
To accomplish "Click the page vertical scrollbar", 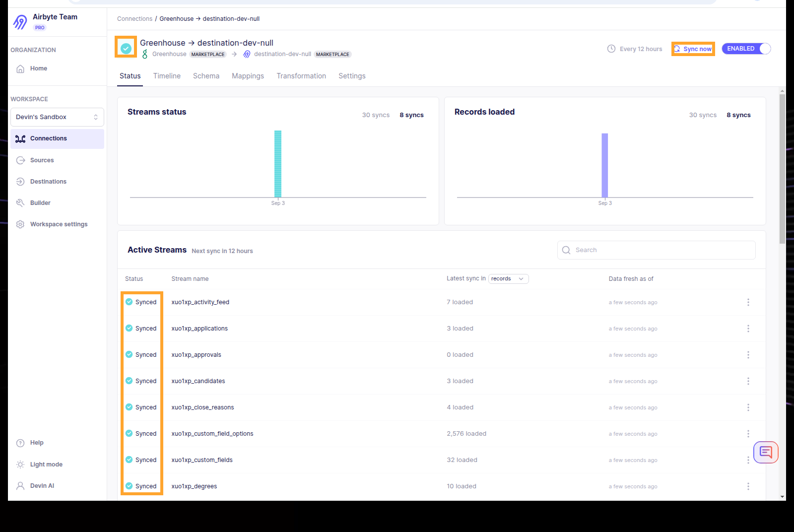I will click(x=782, y=169).
